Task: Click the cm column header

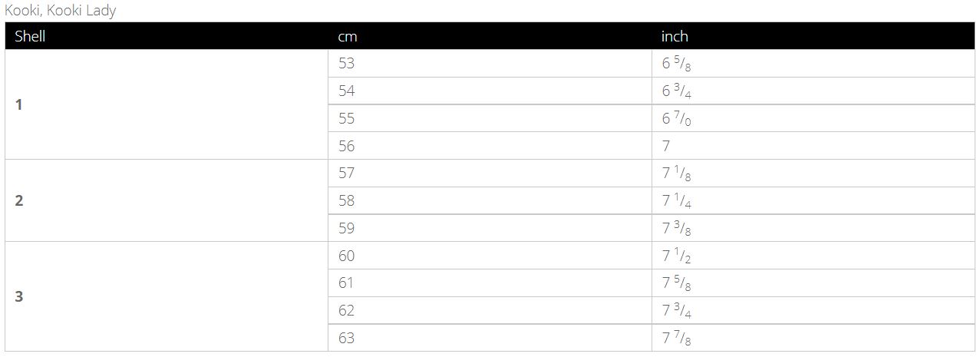Action: (348, 36)
